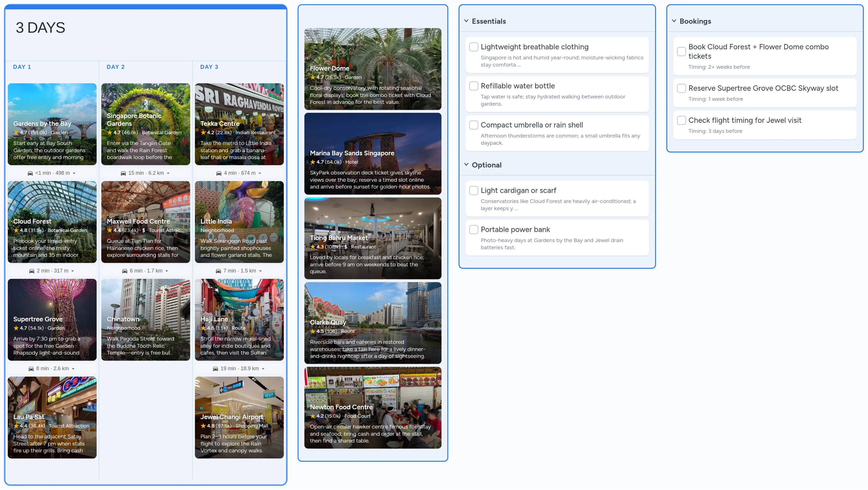Open the Haji Lane card
Image resolution: width=868 pixels, height=490 pixels.
tap(239, 320)
